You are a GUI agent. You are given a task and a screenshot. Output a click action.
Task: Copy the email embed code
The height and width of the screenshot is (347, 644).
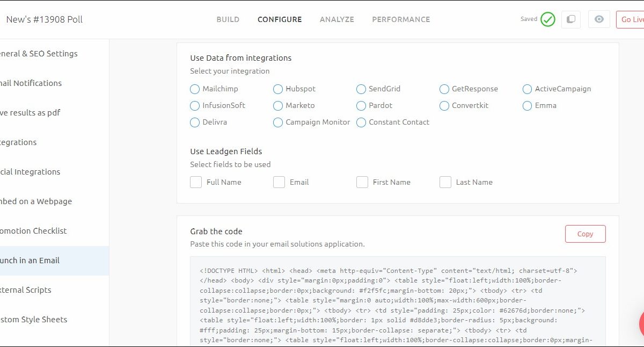pos(585,234)
